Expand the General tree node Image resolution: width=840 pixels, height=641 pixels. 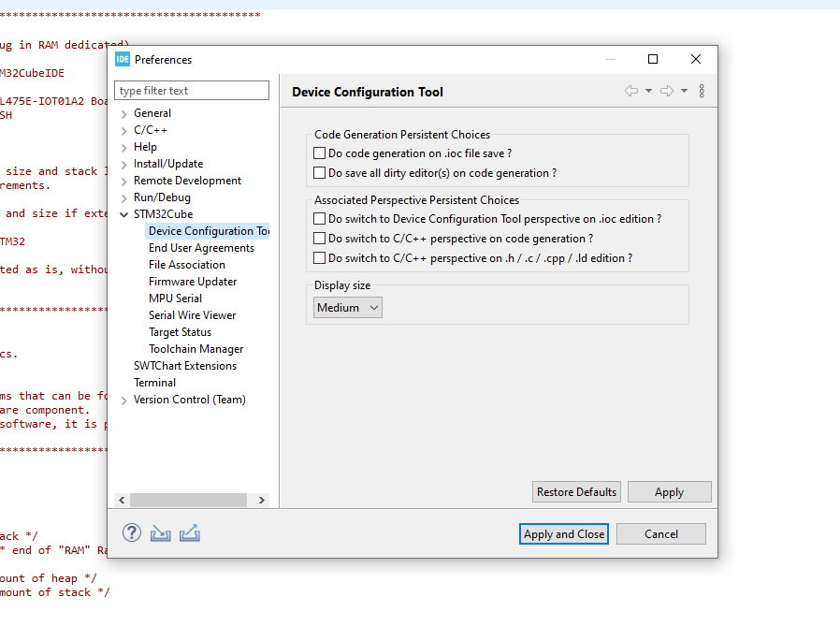(123, 113)
